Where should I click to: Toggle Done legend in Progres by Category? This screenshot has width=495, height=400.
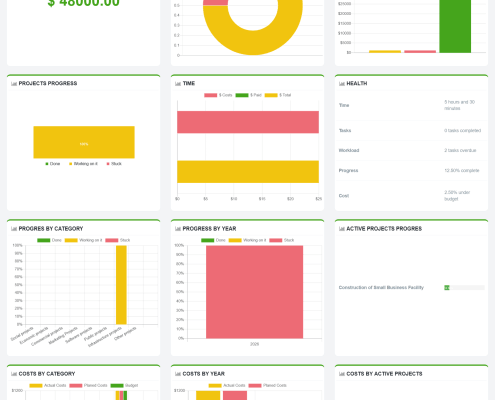point(49,240)
